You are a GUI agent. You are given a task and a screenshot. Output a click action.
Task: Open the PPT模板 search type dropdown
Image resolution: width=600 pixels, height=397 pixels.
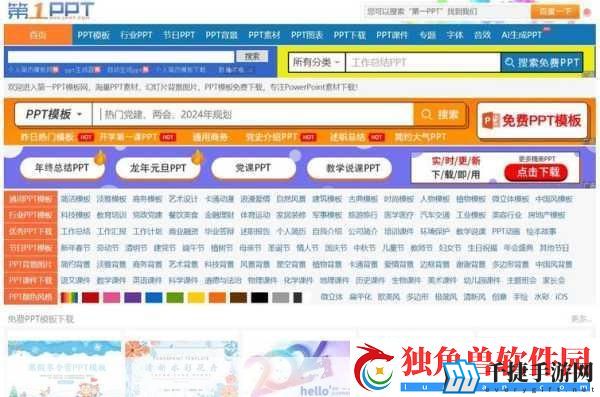(54, 114)
